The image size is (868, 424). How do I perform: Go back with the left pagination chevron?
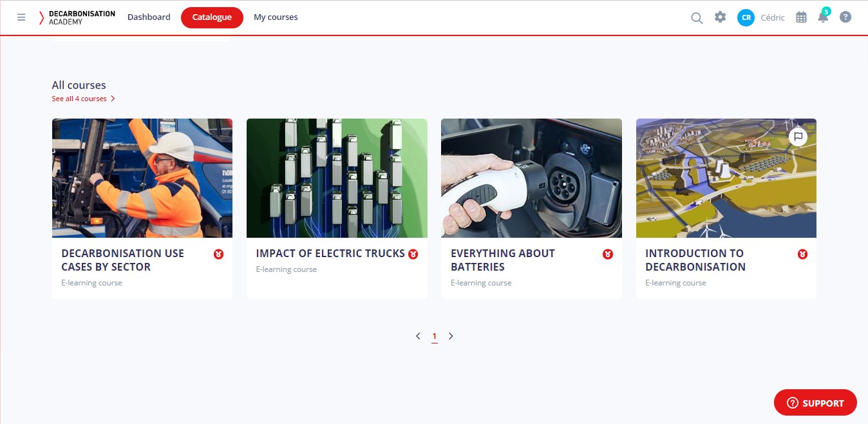(417, 336)
